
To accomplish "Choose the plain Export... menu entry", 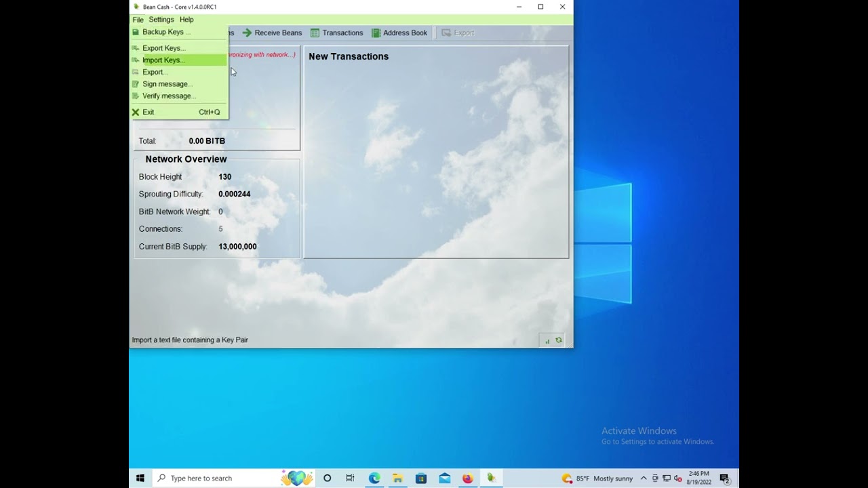I will [179, 72].
